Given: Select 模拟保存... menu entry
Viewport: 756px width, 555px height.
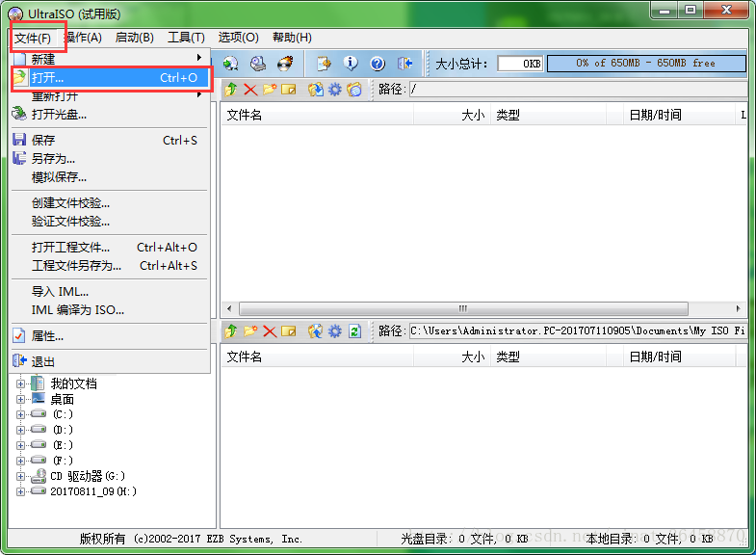Looking at the screenshot, I should pyautogui.click(x=111, y=177).
